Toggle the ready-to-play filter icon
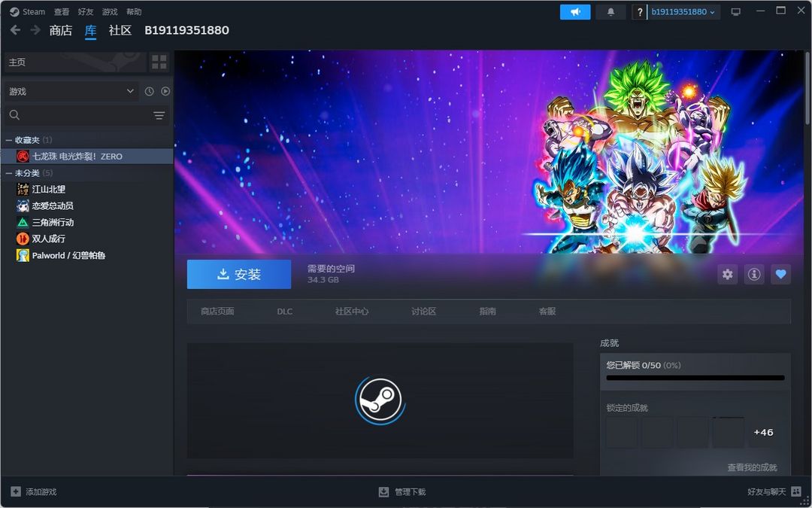Image resolution: width=812 pixels, height=508 pixels. 165,91
